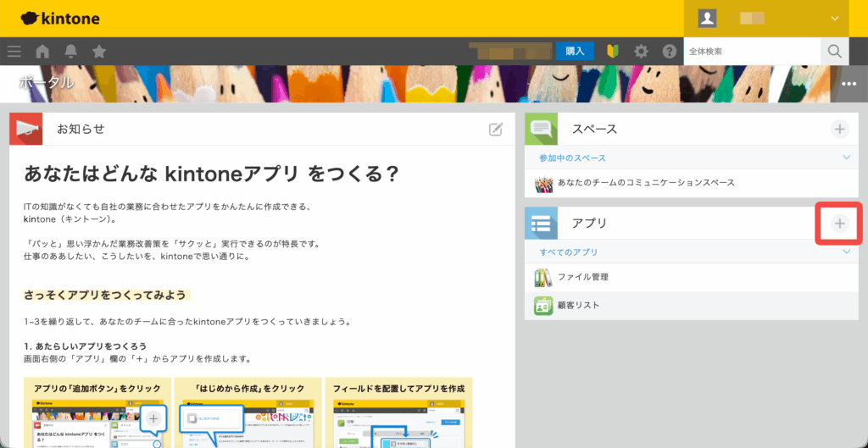Image resolution: width=868 pixels, height=448 pixels.
Task: Collapse the すべてのアプリ section chevron
Action: tap(845, 252)
